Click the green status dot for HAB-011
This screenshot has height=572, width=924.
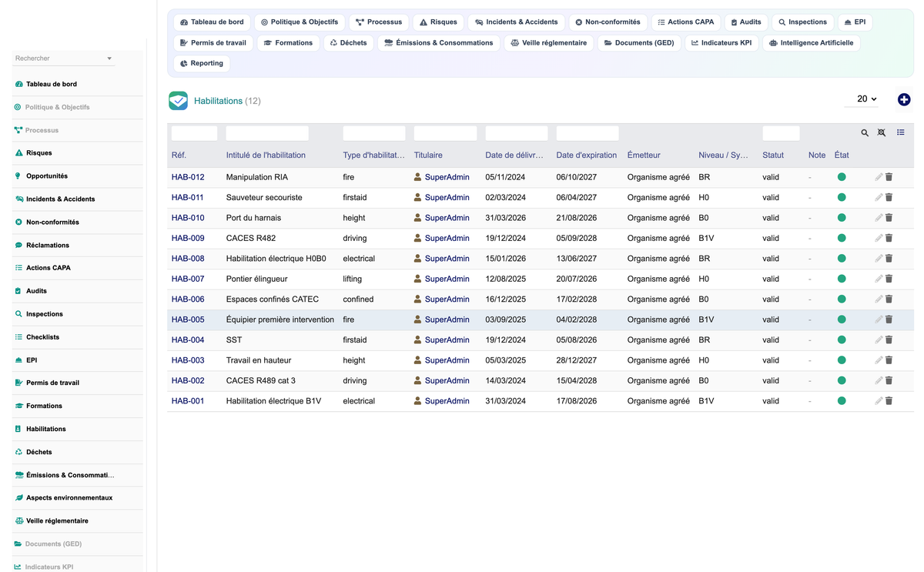pos(842,197)
